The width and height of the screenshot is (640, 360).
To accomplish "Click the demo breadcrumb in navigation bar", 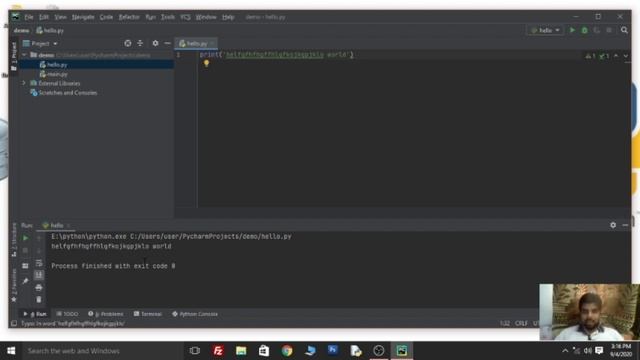I will pos(21,31).
